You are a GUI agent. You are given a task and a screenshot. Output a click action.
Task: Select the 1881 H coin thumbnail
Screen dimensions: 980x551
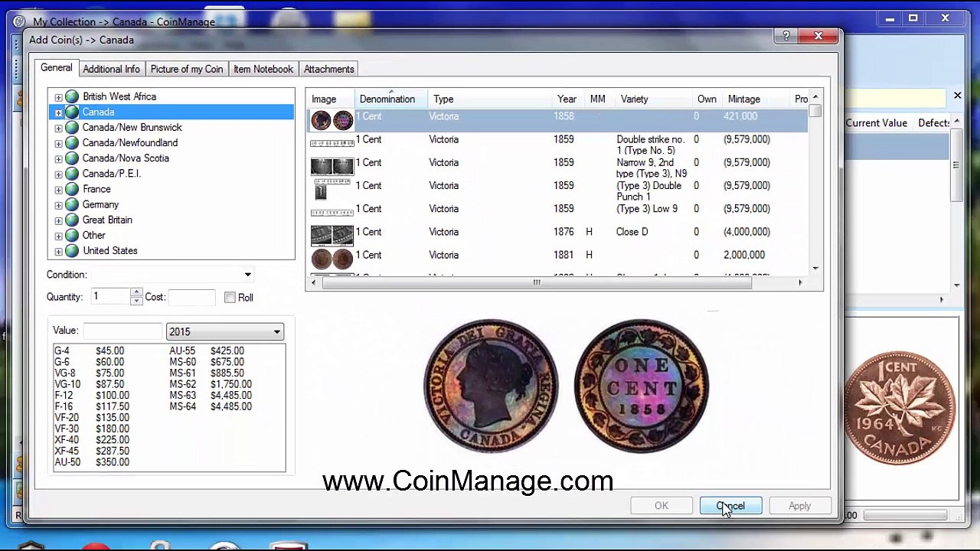click(x=332, y=259)
